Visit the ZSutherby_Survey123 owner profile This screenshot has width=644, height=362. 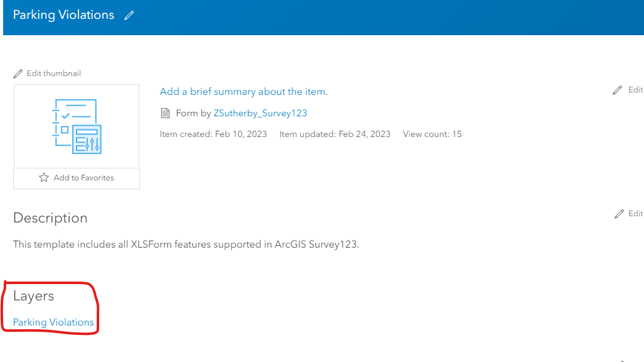coord(260,113)
